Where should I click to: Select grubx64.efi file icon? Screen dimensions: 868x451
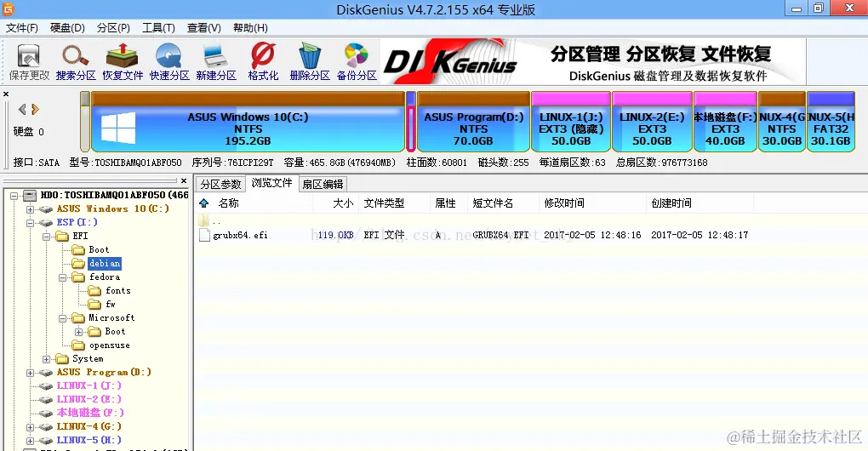pos(204,235)
